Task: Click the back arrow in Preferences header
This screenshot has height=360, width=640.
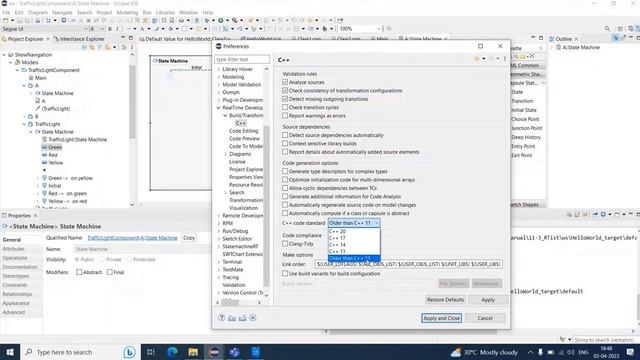Action: (476, 59)
